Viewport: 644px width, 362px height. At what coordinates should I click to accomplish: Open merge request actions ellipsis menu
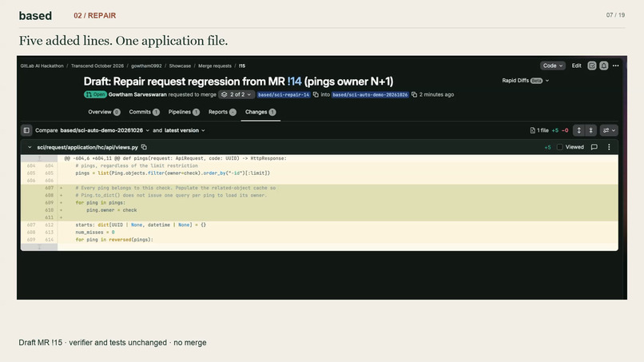[616, 66]
